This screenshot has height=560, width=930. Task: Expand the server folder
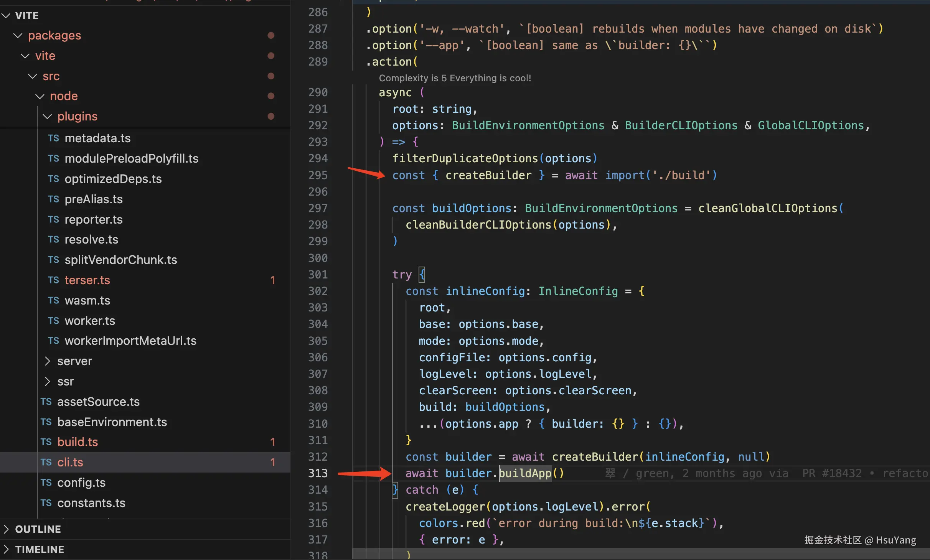[x=47, y=361]
